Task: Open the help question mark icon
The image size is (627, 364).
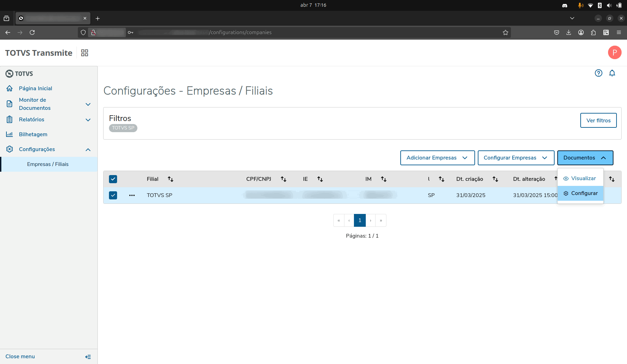Action: click(599, 73)
